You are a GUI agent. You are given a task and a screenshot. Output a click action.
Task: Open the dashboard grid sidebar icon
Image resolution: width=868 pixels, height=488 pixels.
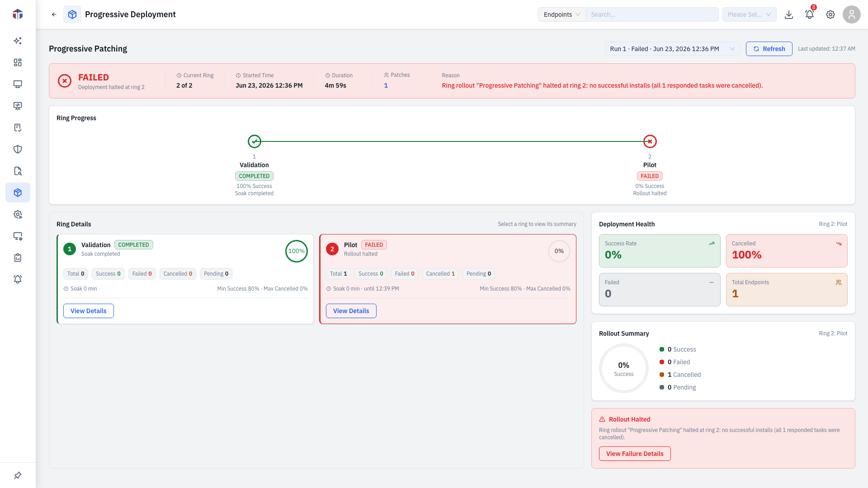point(18,62)
